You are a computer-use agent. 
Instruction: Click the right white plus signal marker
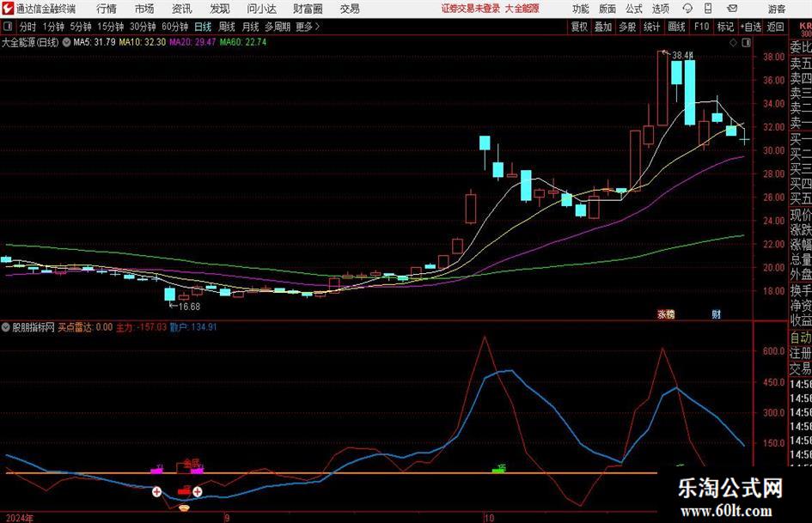click(x=197, y=491)
